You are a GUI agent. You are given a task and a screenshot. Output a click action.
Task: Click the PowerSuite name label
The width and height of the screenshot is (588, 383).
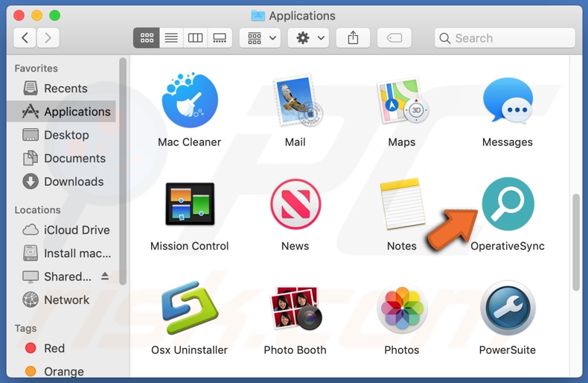pos(508,350)
